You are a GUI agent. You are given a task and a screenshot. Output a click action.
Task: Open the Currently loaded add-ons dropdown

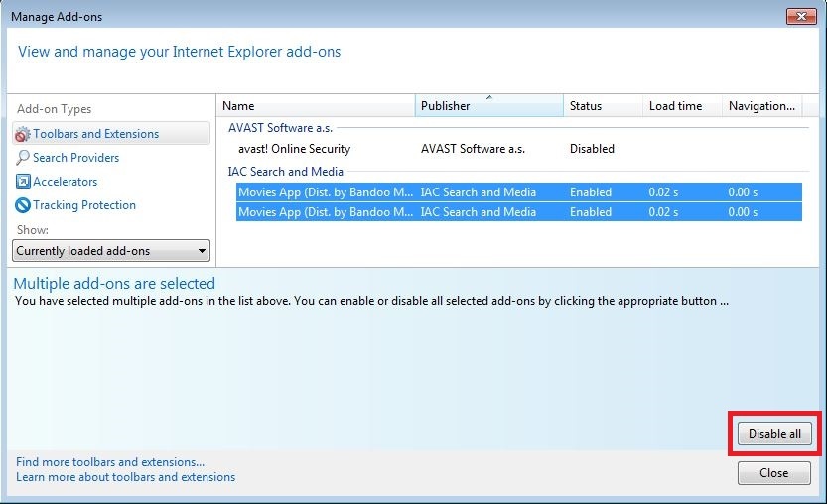click(111, 251)
